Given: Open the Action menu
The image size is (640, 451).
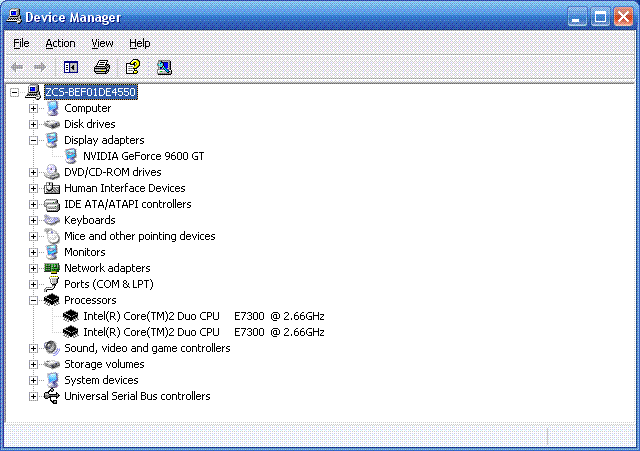Looking at the screenshot, I should 60,43.
